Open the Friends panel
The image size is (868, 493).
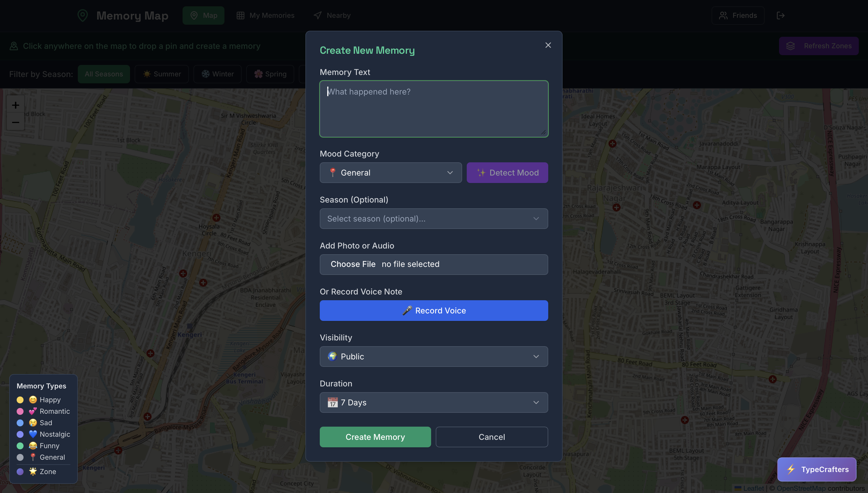tap(738, 15)
